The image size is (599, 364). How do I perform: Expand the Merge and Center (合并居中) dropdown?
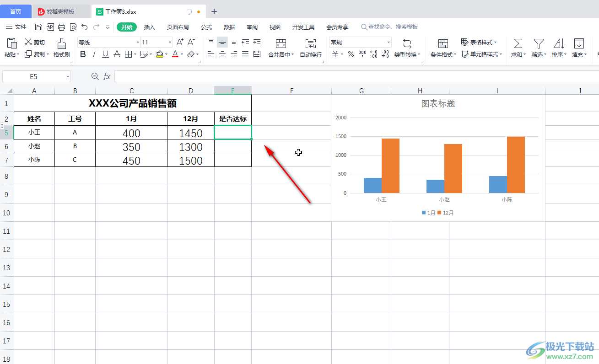pos(292,55)
